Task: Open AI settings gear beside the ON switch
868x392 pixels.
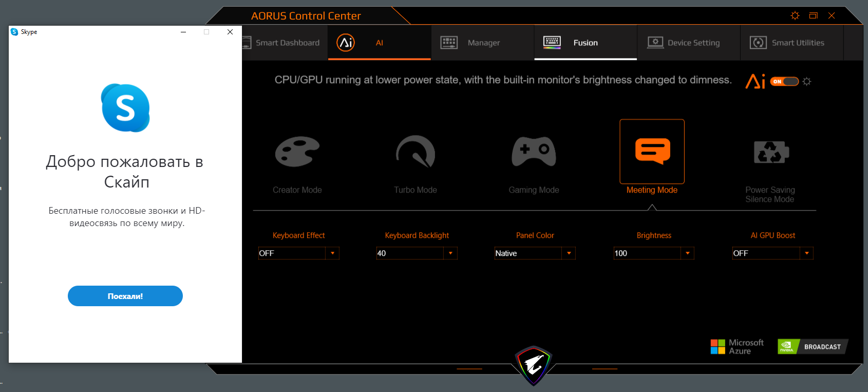Action: (807, 81)
